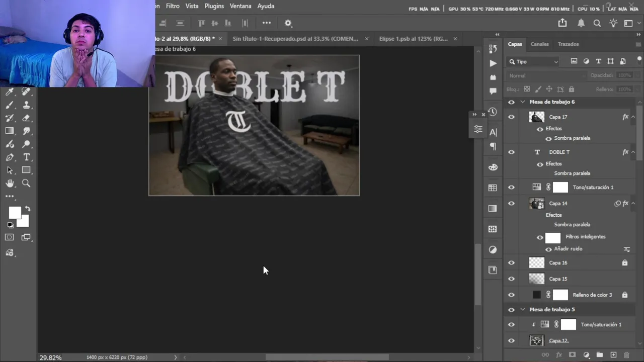
Task: Open the Filtro menu
Action: [173, 6]
